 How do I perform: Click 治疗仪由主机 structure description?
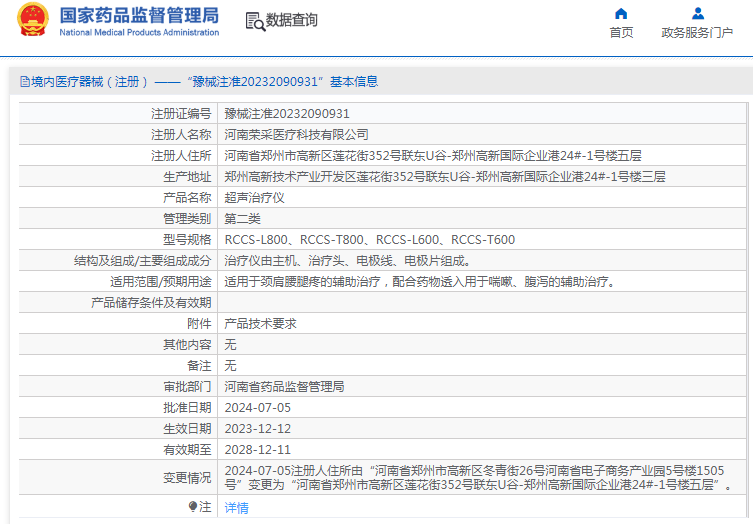(347, 261)
